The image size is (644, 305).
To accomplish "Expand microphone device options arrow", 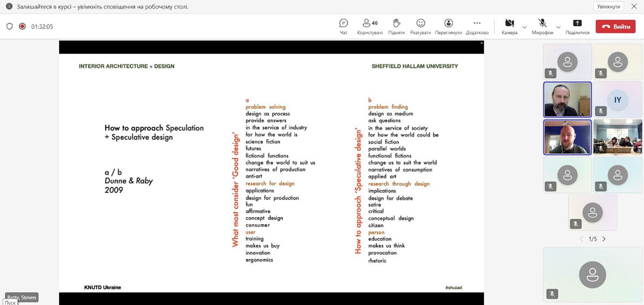I will (x=558, y=26).
